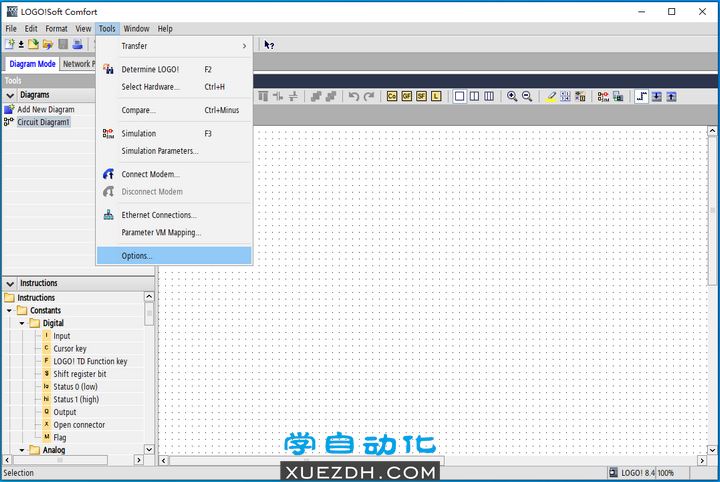The image size is (720, 482).
Task: Start Simulation from Tools menu
Action: click(174, 134)
